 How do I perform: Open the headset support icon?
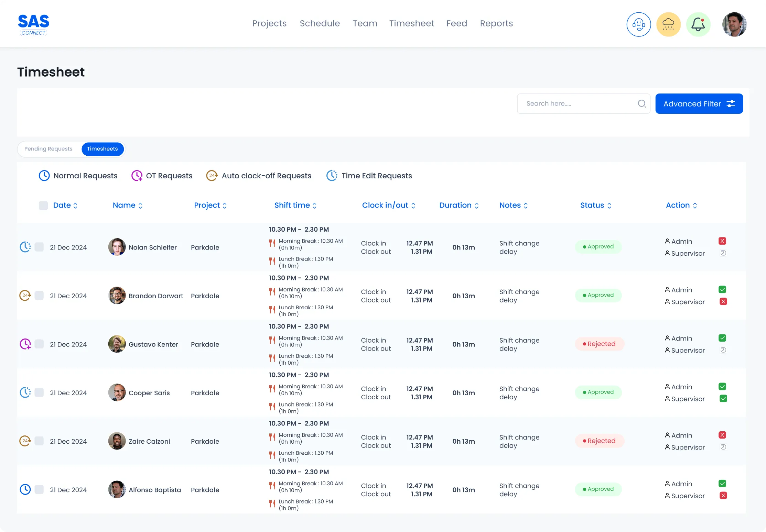tap(638, 24)
